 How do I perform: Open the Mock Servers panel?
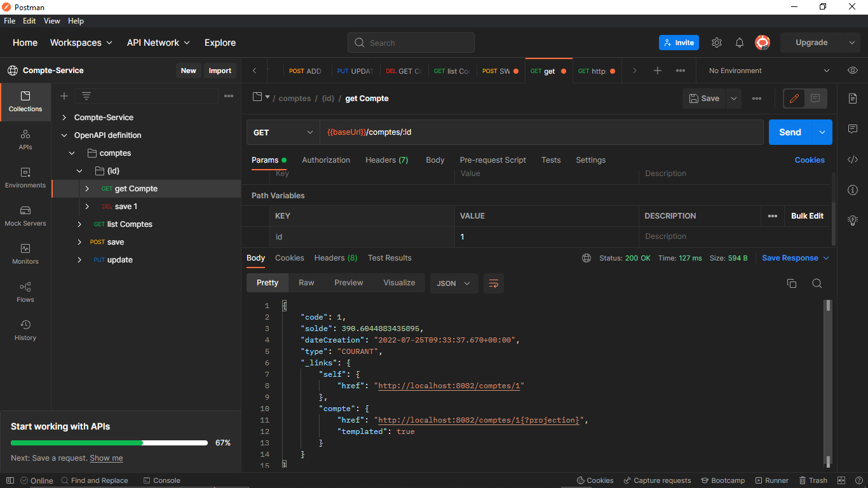pos(25,216)
